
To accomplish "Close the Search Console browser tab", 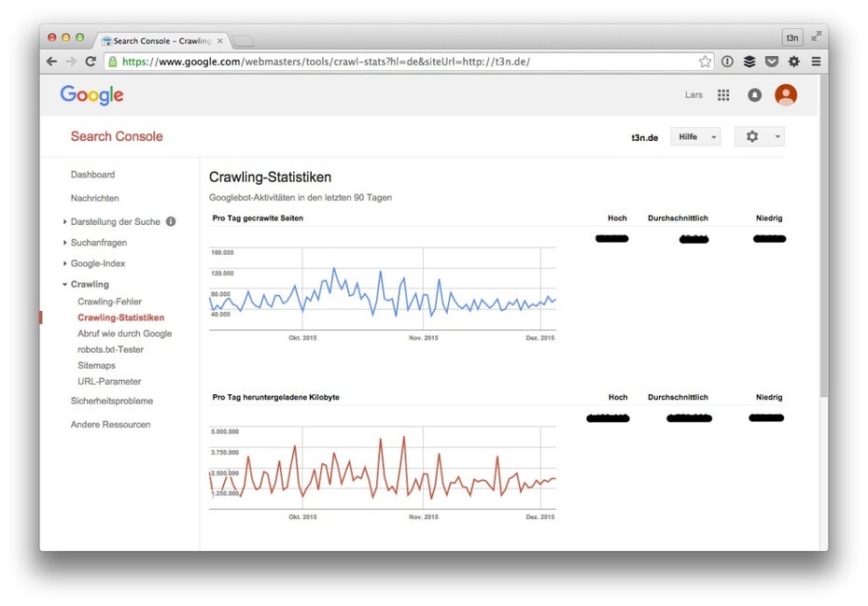I will pyautogui.click(x=219, y=41).
